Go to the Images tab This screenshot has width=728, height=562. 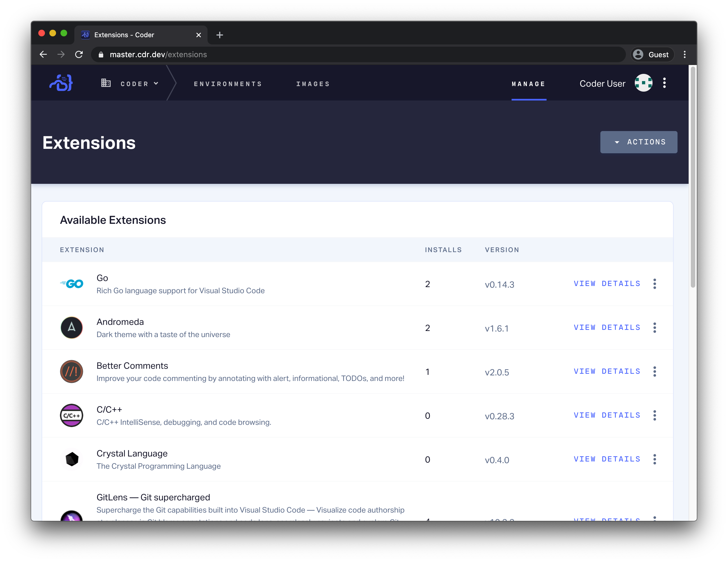click(x=313, y=84)
